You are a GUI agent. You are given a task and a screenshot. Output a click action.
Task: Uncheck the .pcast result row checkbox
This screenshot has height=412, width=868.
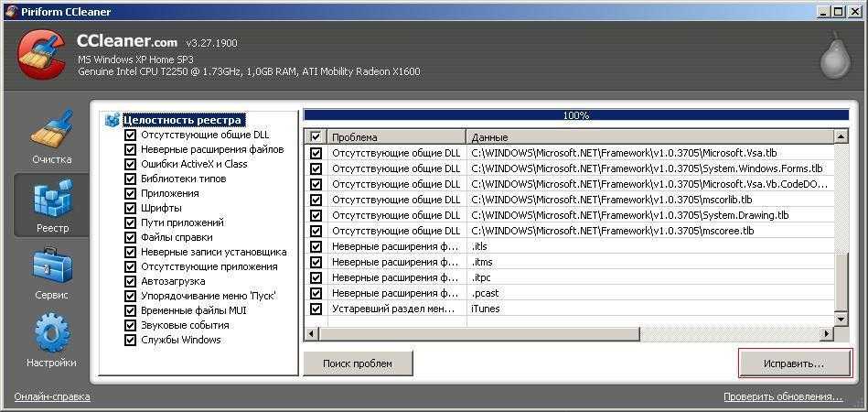coord(316,294)
